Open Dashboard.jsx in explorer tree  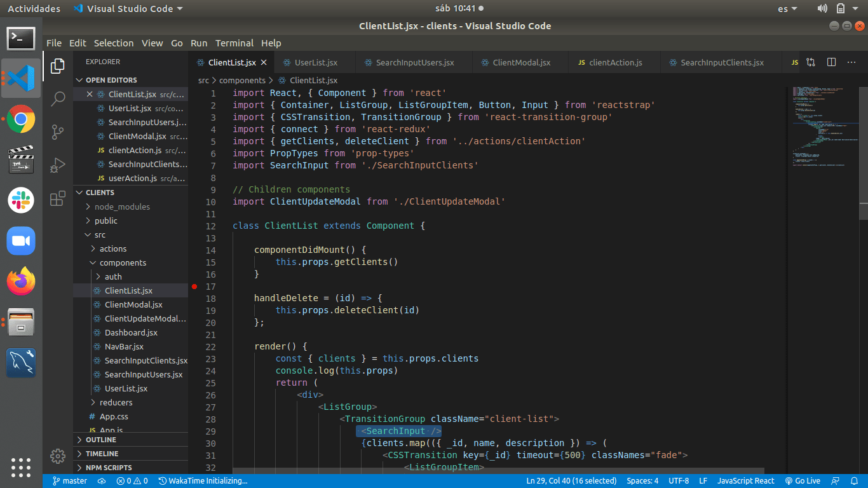[131, 332]
